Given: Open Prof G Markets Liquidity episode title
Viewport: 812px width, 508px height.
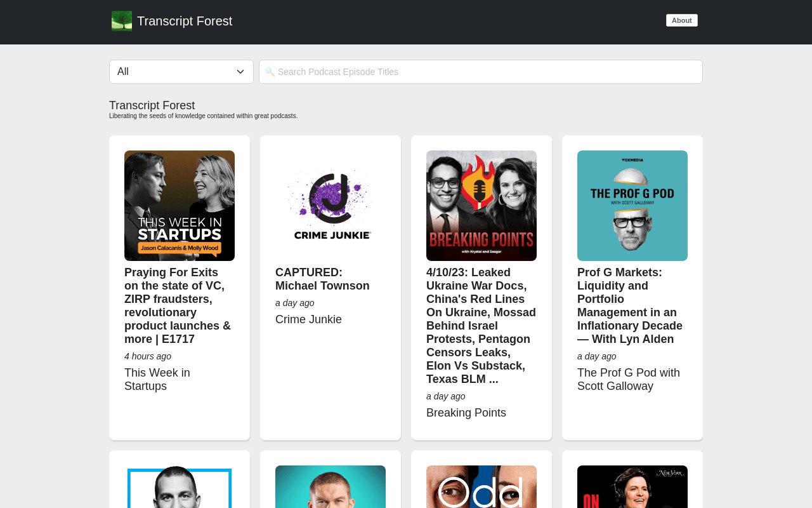Looking at the screenshot, I should coord(630,306).
